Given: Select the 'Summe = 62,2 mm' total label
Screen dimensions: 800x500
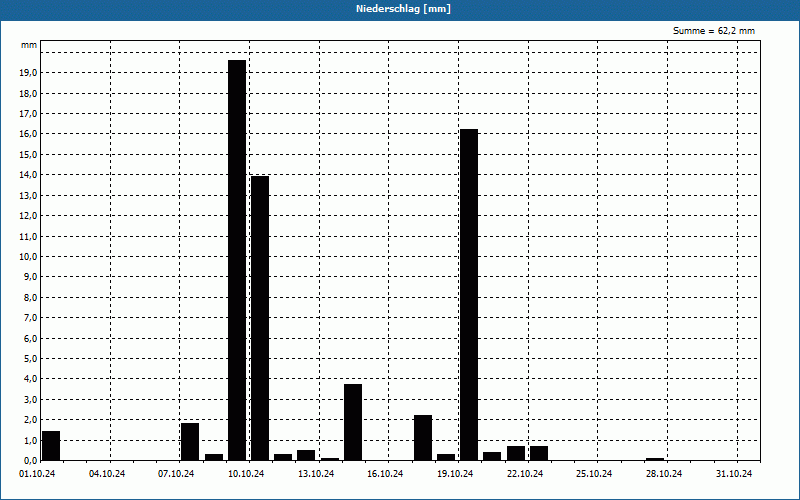Looking at the screenshot, I should [x=714, y=31].
